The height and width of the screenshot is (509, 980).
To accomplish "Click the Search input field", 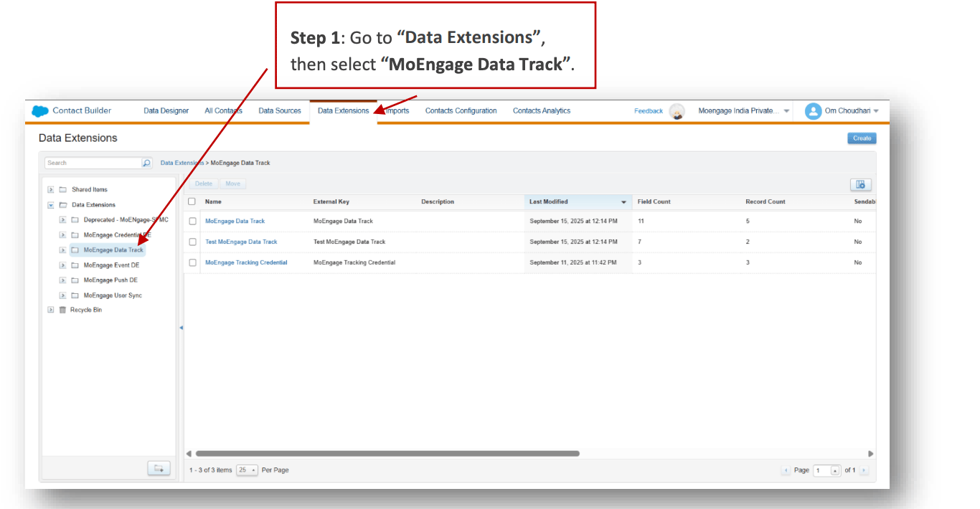I will (93, 163).
